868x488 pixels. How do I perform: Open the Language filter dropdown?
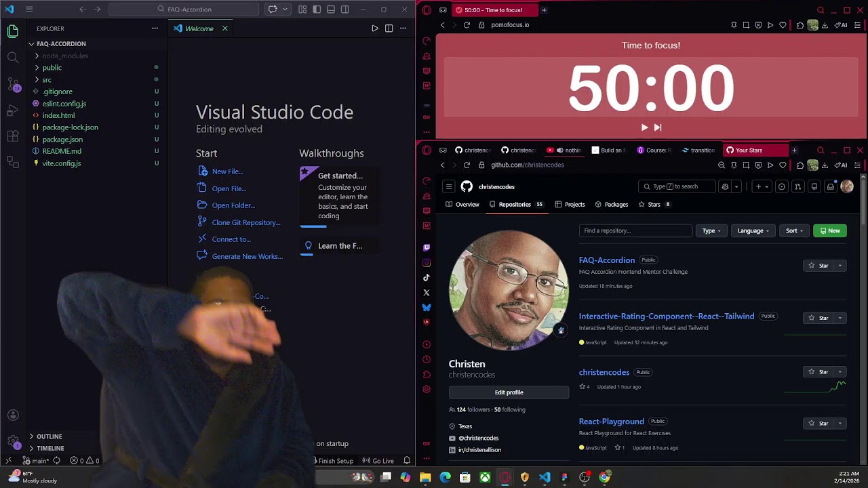tap(753, 230)
